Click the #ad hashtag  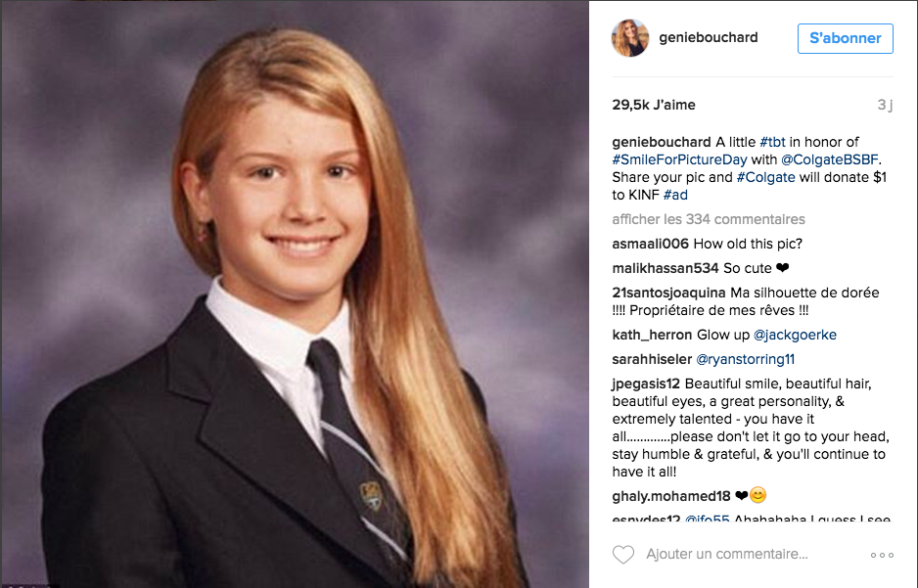pyautogui.click(x=675, y=195)
